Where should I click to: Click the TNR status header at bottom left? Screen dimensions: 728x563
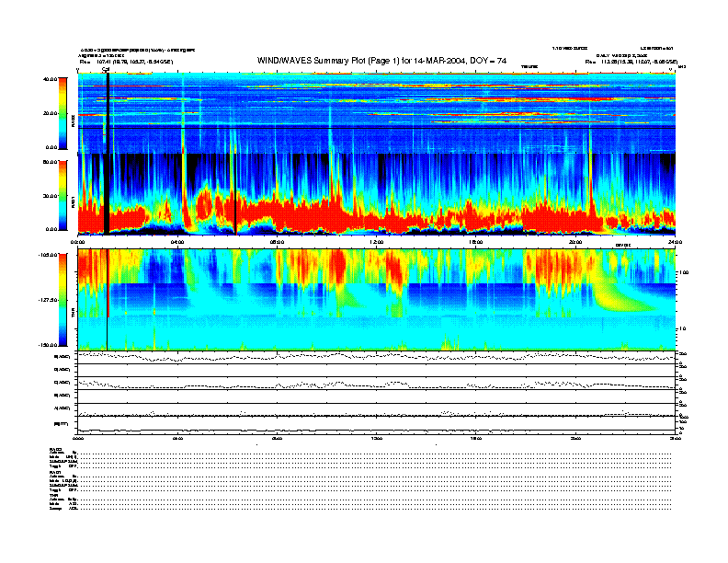(53, 495)
